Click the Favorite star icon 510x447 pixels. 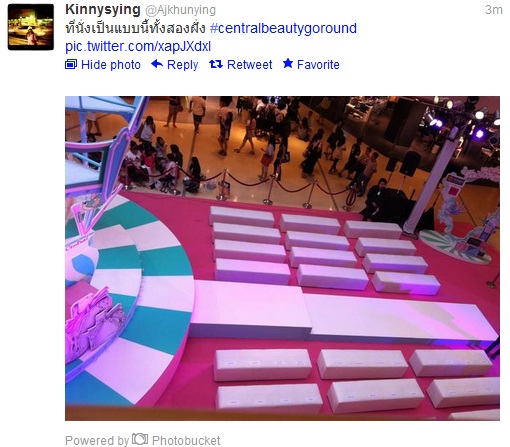click(288, 63)
